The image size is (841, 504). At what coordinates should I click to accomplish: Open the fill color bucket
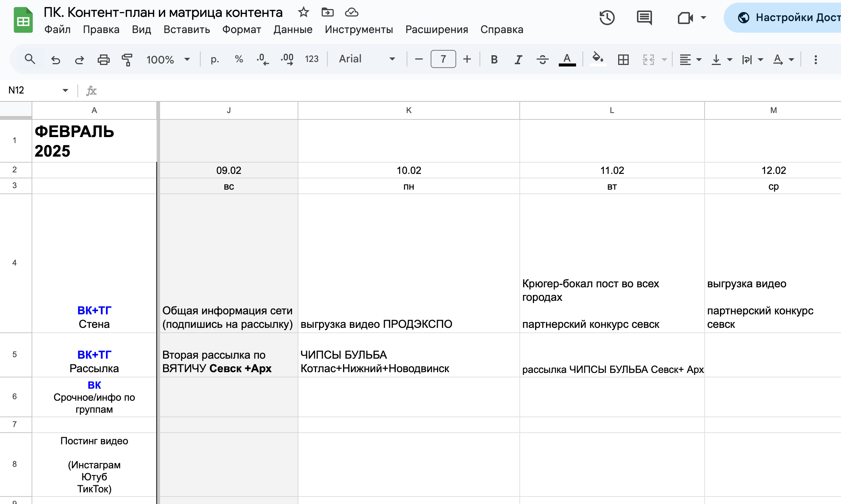click(597, 59)
